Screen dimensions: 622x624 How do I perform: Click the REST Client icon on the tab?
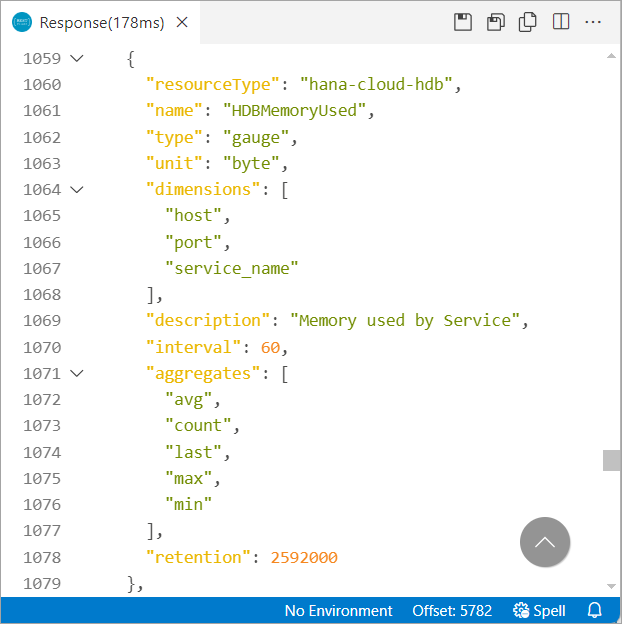pyautogui.click(x=22, y=22)
